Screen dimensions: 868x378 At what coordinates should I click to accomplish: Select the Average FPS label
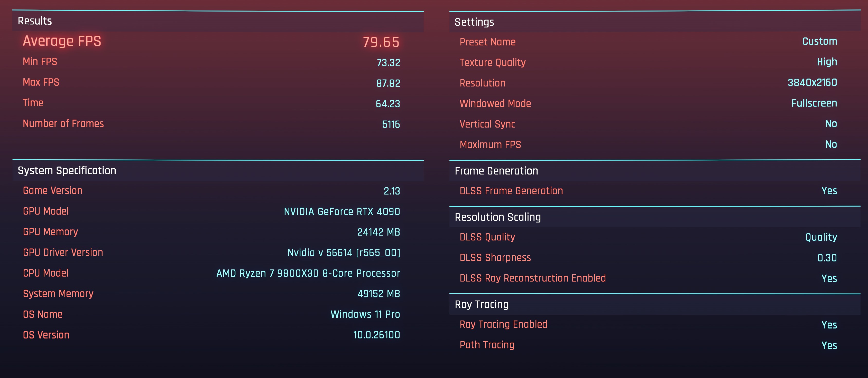point(62,41)
